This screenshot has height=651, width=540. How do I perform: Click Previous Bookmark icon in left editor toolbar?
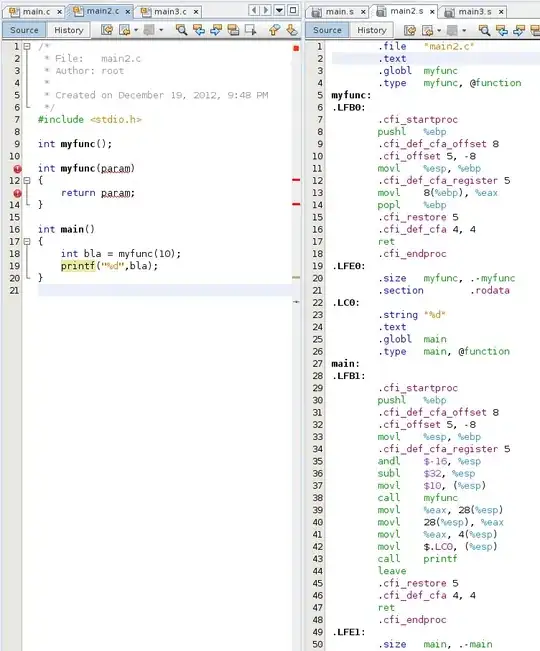click(274, 30)
